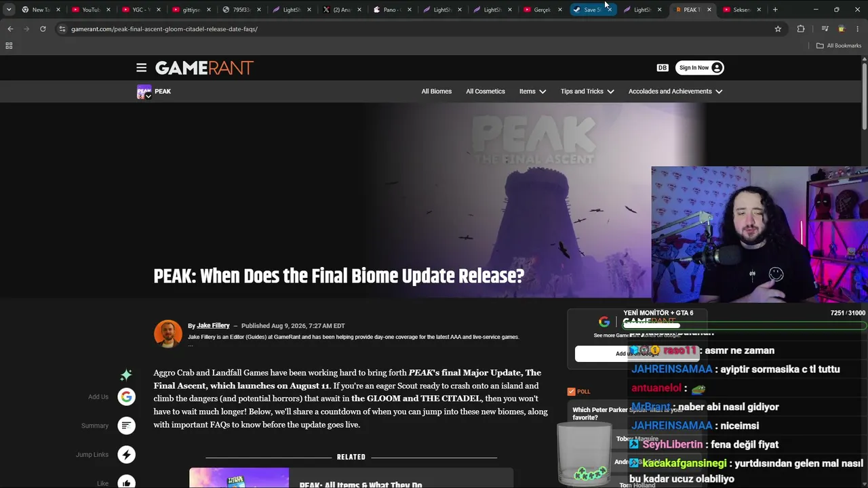Image resolution: width=868 pixels, height=488 pixels.
Task: Open the Chrome profile icon
Action: click(x=842, y=29)
